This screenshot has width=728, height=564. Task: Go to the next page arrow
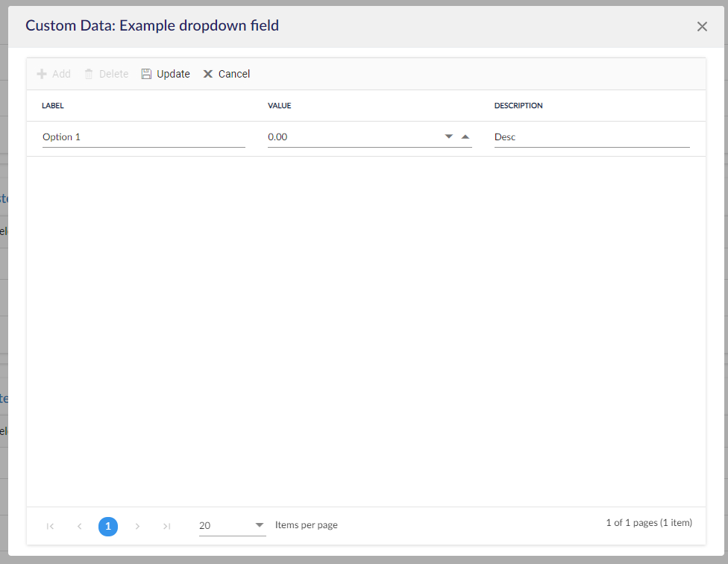click(137, 526)
